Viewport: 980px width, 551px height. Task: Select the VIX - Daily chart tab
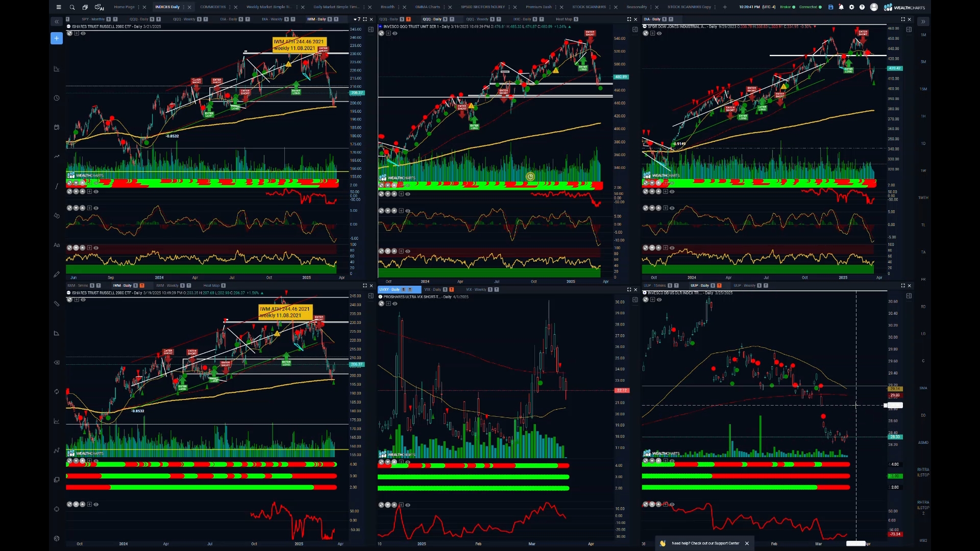[434, 289]
